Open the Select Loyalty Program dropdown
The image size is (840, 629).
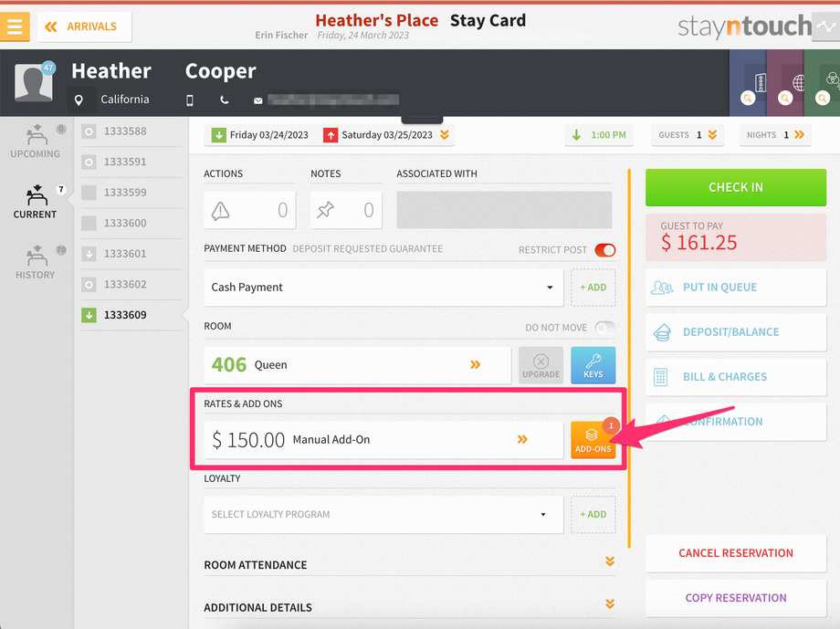point(383,514)
